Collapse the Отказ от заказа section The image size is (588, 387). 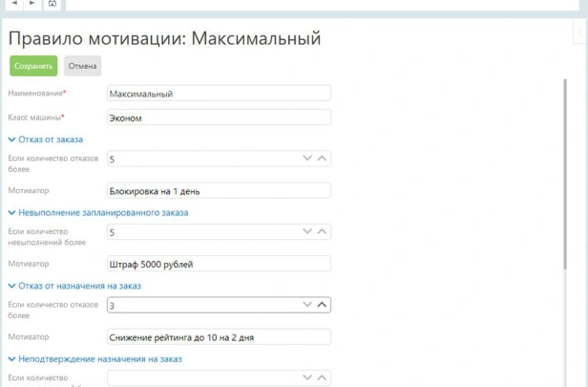tap(11, 140)
